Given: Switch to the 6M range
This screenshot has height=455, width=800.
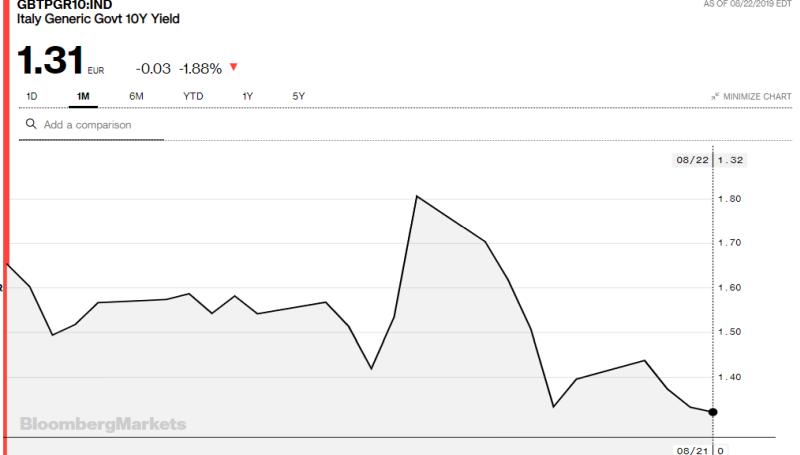Looking at the screenshot, I should pyautogui.click(x=136, y=96).
